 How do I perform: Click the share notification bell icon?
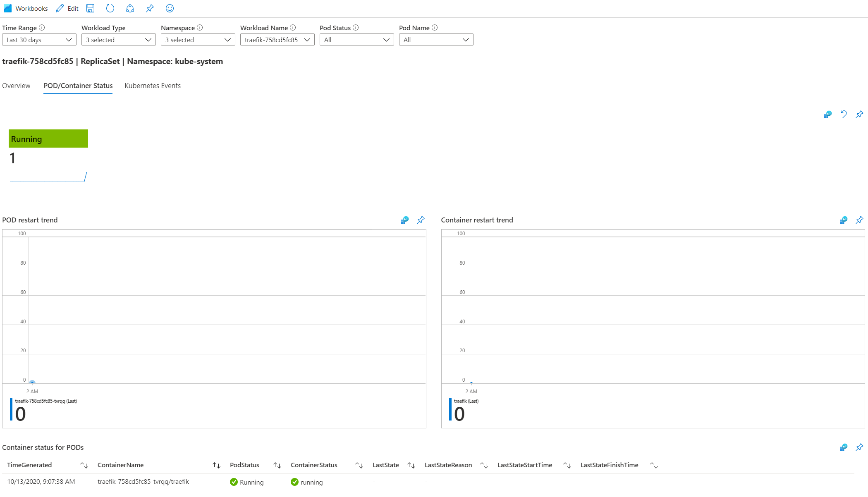pyautogui.click(x=130, y=8)
